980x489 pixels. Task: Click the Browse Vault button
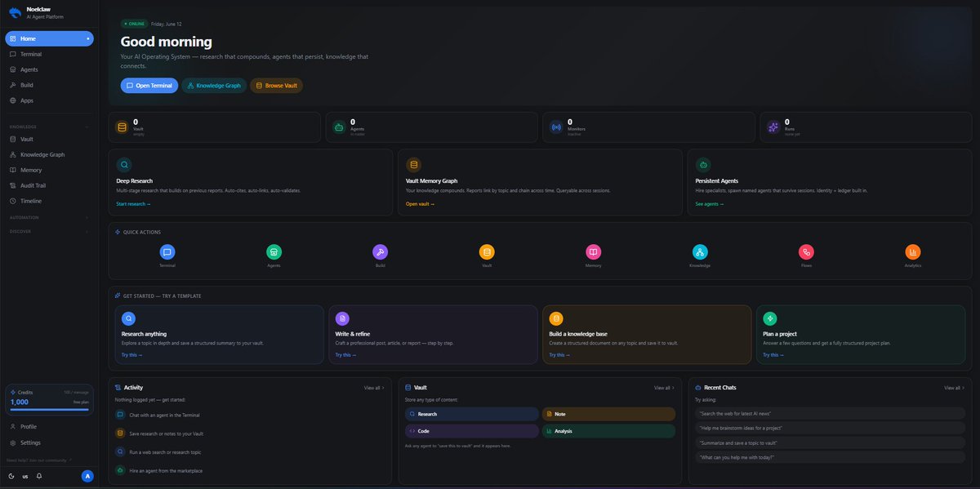(276, 85)
